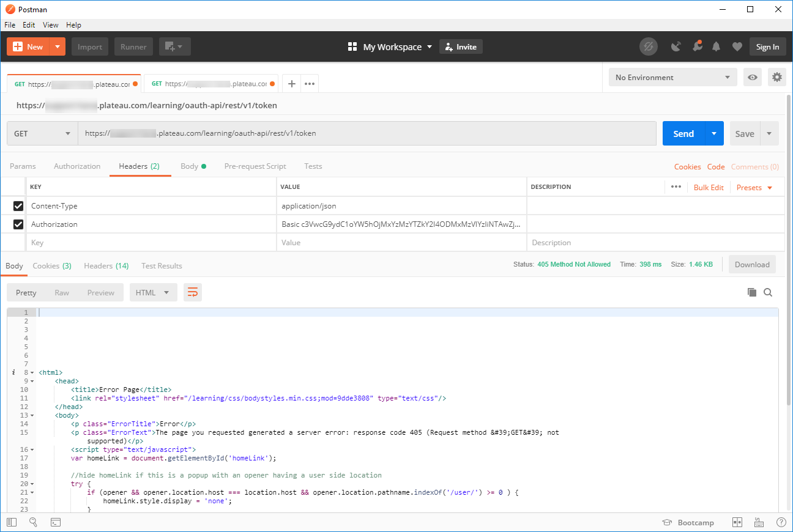
Task: Open the No Environment selector
Action: (x=673, y=77)
